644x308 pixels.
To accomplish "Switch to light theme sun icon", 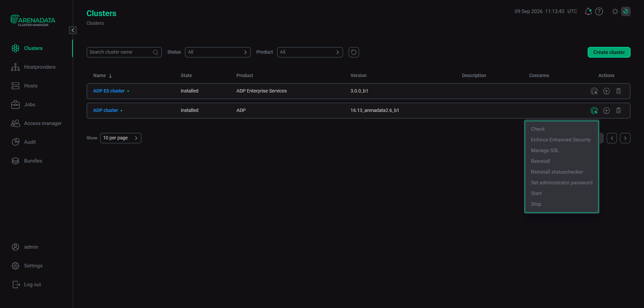I will (615, 11).
